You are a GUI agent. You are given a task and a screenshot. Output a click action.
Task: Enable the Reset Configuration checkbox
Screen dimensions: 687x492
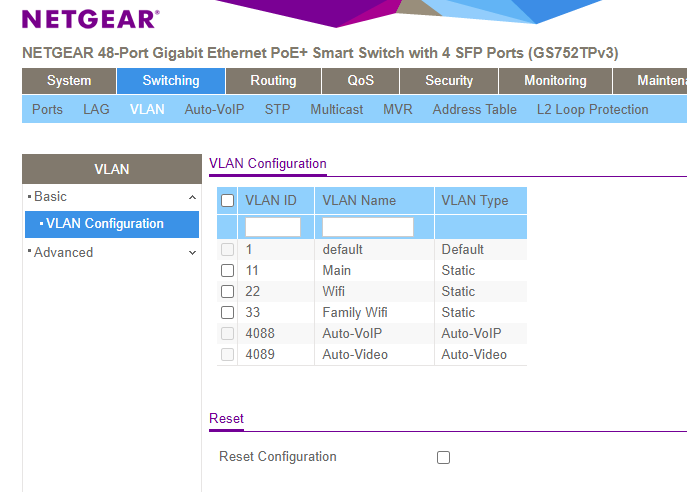pos(443,457)
